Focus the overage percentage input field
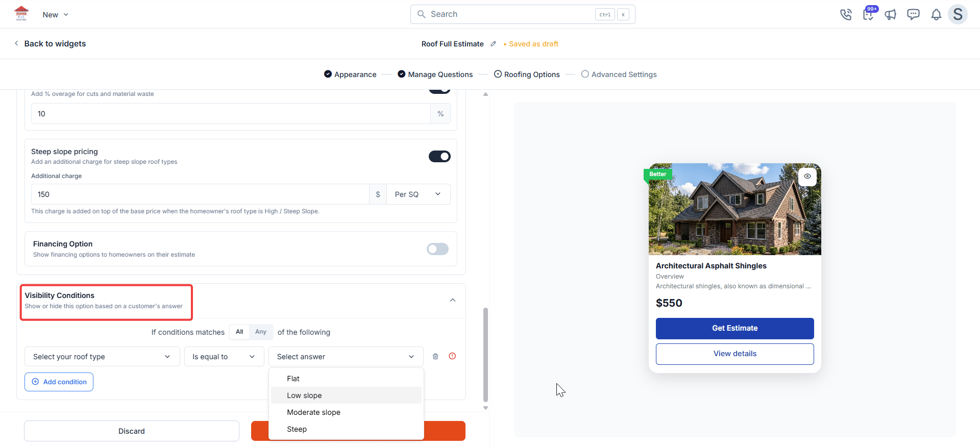Viewport: 980px width, 448px height. click(x=231, y=114)
